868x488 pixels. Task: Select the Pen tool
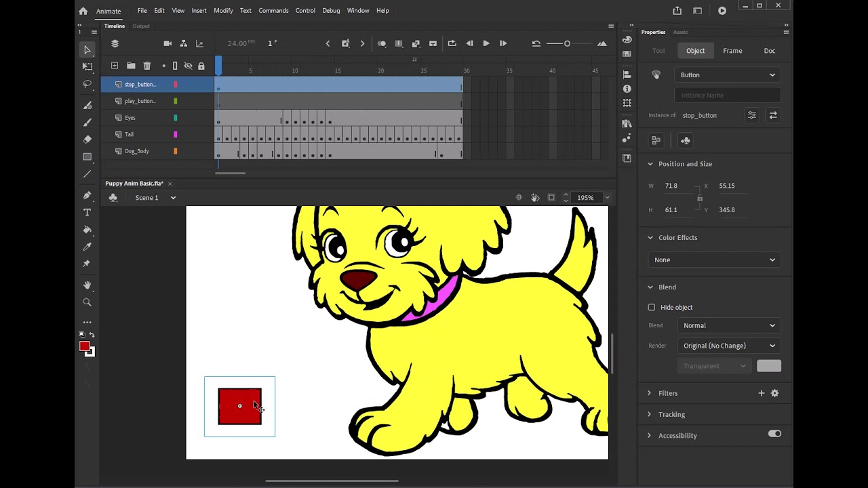pyautogui.click(x=87, y=195)
